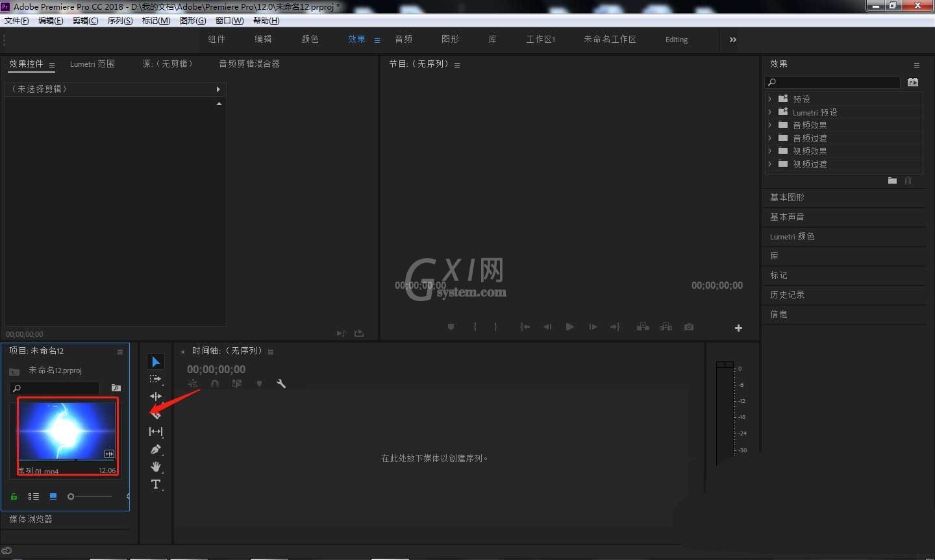
Task: Toggle timeline snap magnet
Action: pos(215,383)
